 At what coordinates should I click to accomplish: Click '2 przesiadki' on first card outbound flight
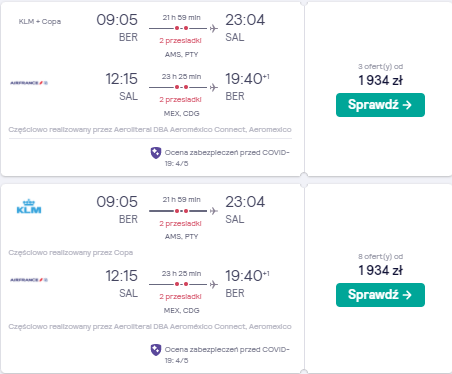click(x=180, y=41)
